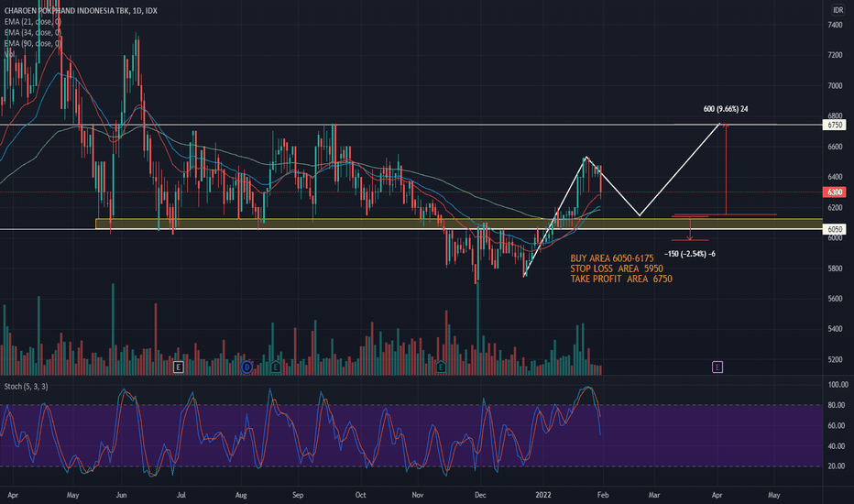Click the yellow support zone rectangle

(x=458, y=224)
